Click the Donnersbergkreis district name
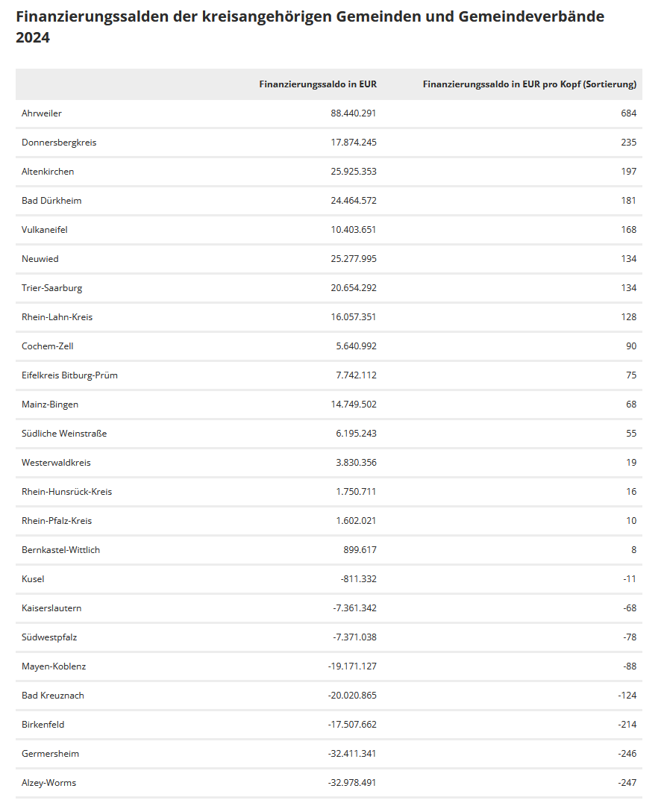Image resolution: width=667 pixels, height=812 pixels. [x=59, y=143]
